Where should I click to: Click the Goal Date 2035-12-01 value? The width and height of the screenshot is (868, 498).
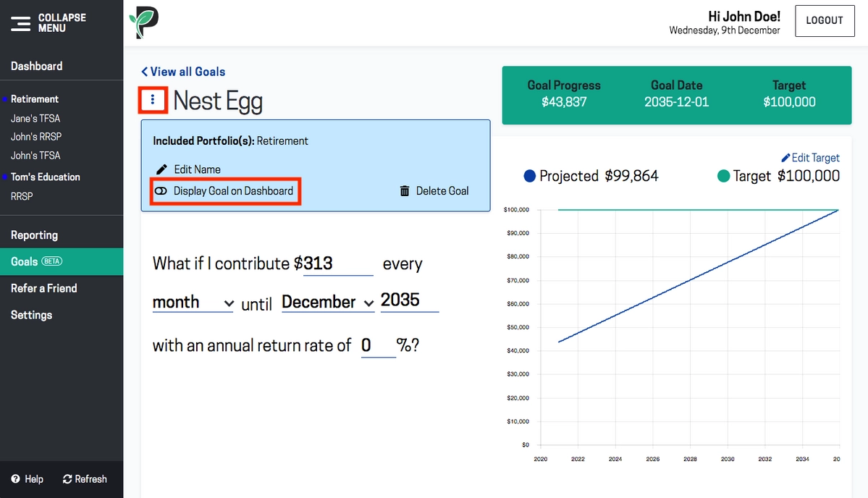[x=676, y=102]
